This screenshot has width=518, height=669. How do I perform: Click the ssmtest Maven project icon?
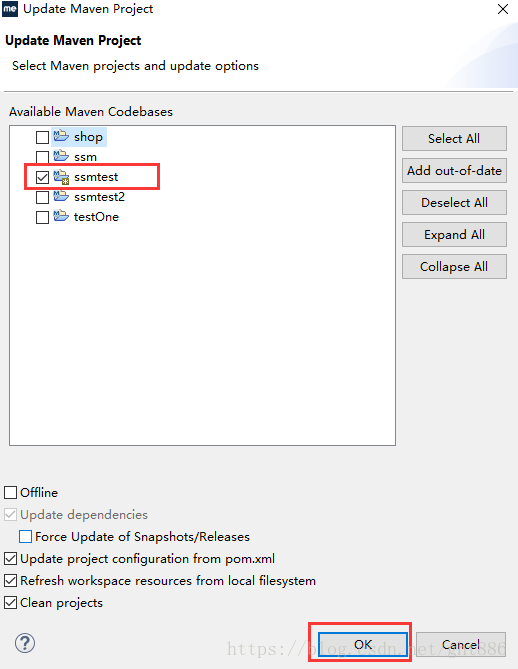click(61, 177)
